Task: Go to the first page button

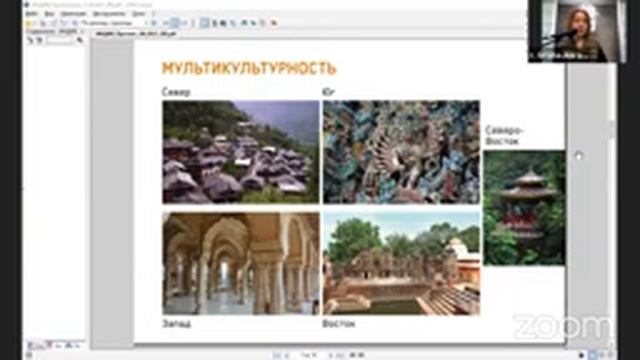Action: 277,356
